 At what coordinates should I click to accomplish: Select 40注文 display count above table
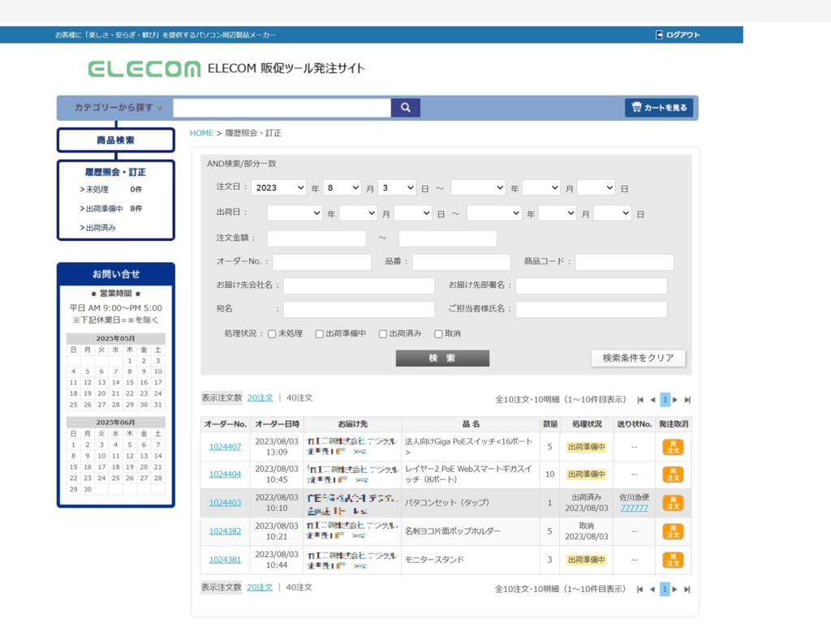point(299,397)
